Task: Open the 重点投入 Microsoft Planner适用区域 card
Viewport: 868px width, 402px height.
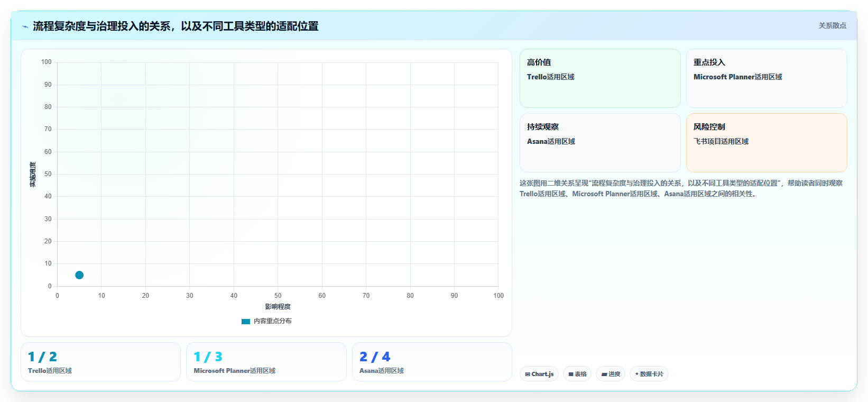Action: tap(767, 78)
